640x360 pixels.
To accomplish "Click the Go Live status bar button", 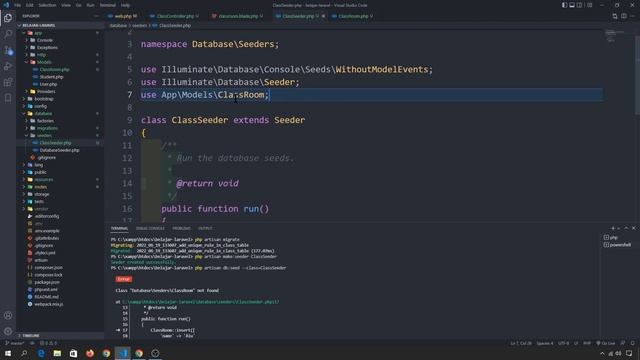I will pyautogui.click(x=605, y=343).
